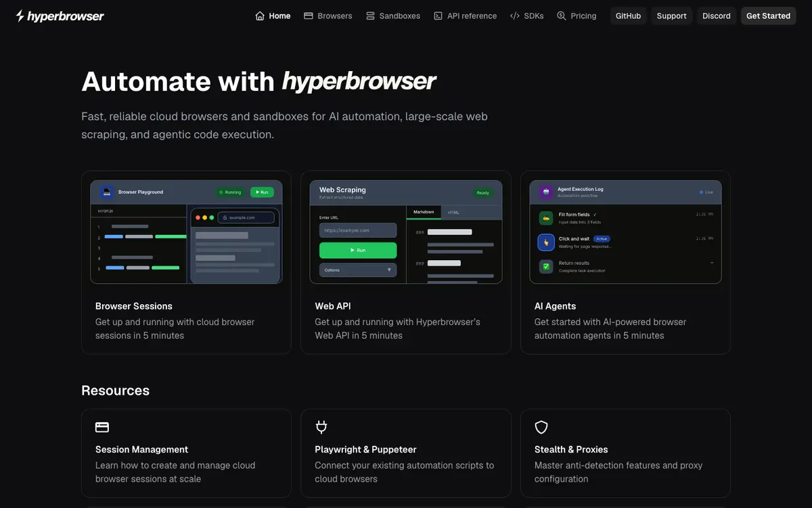812x508 pixels.
Task: Click the Ready status badge
Action: coord(482,192)
